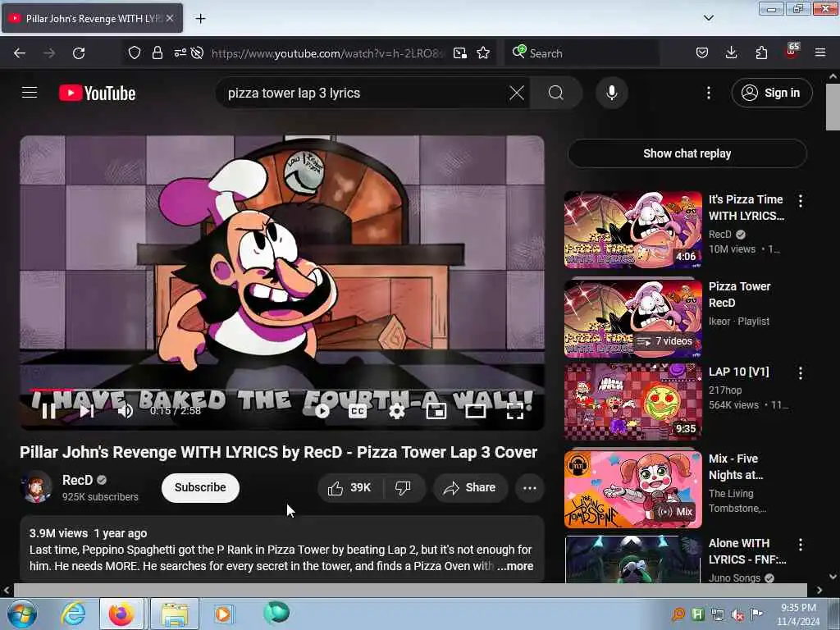
Task: Open Firefox extensions puzzle icon
Action: (760, 52)
